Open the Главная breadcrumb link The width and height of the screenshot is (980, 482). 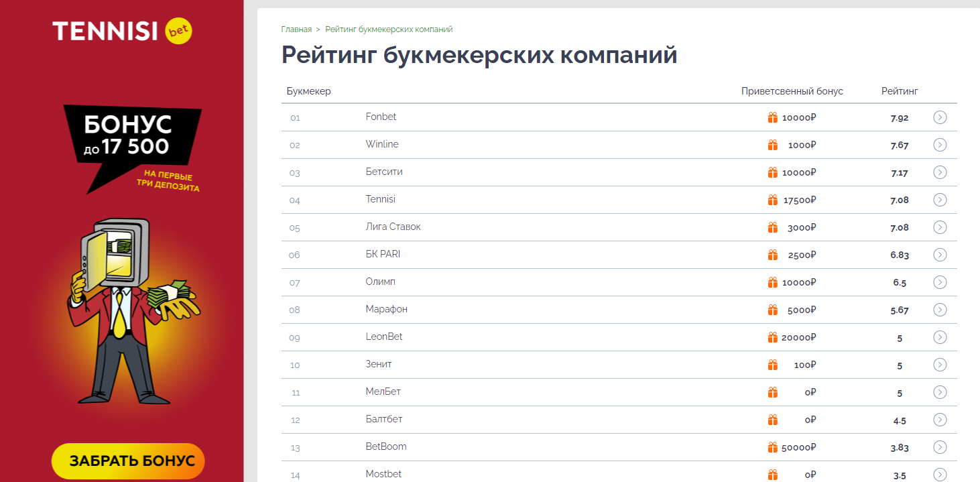pyautogui.click(x=296, y=29)
